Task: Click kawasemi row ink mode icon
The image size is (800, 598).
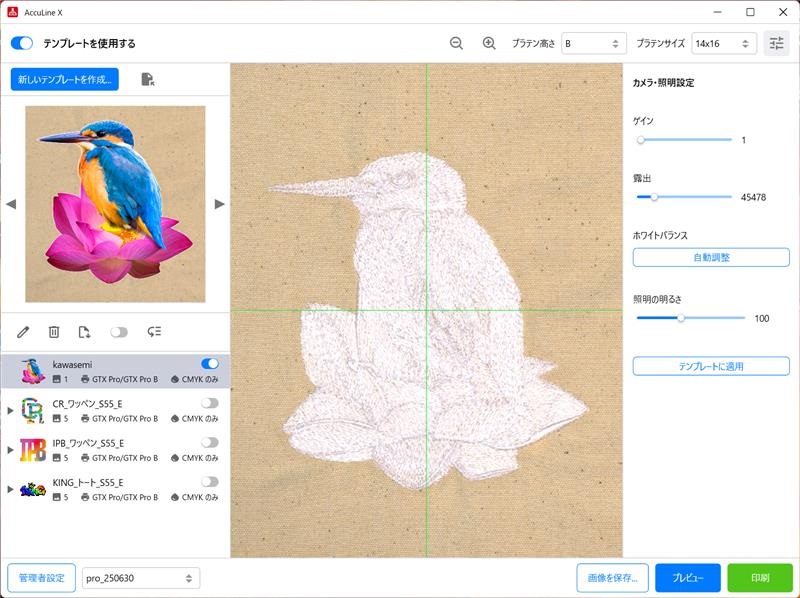Action: (174, 379)
